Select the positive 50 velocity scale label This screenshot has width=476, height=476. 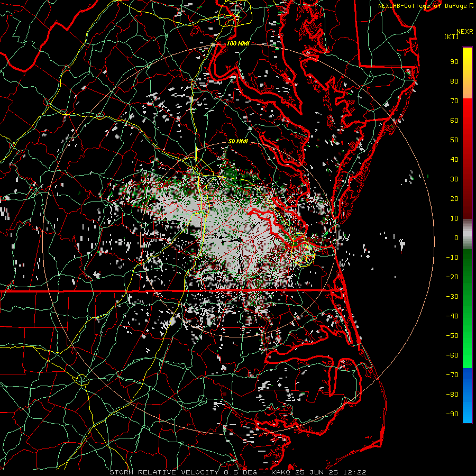click(x=454, y=140)
